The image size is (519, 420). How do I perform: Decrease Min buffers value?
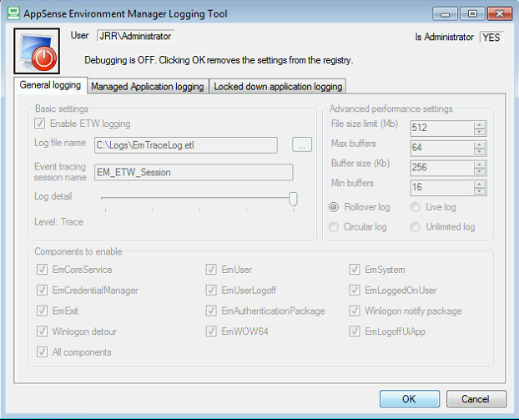(479, 191)
